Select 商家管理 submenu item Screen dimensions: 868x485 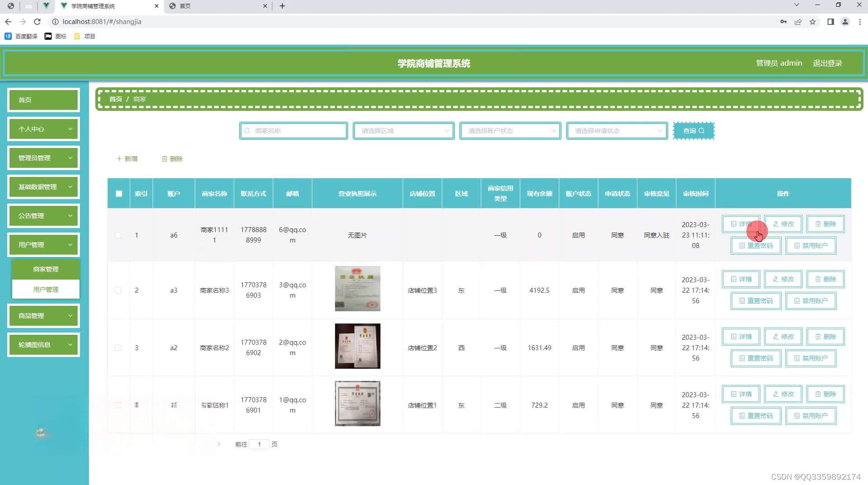[x=46, y=269]
